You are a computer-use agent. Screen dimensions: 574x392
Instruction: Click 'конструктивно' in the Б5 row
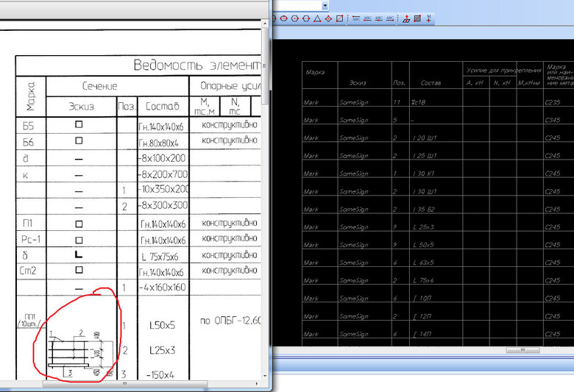[x=230, y=125]
